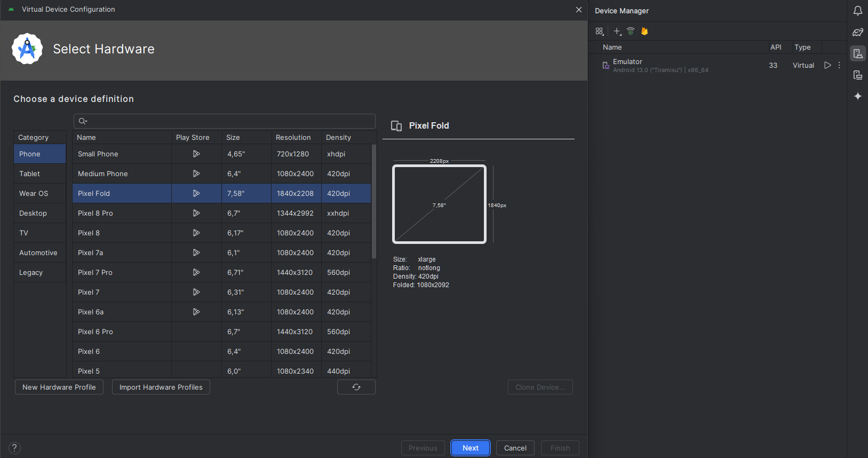The width and height of the screenshot is (868, 458).
Task: Click Play Store icon for Pixel 7a
Action: (196, 252)
